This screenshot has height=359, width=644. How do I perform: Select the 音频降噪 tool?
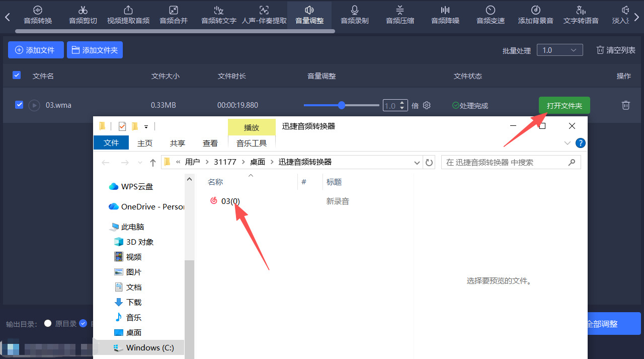pyautogui.click(x=445, y=14)
